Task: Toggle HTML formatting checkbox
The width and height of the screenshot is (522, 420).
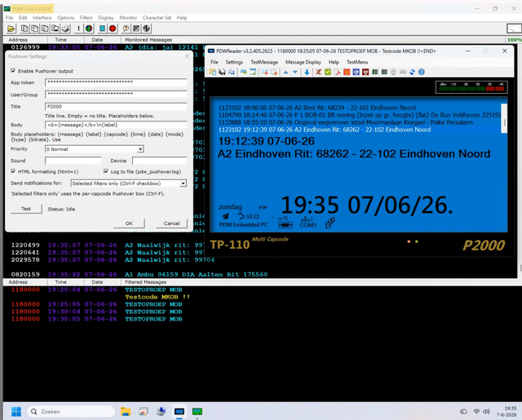Action: [x=13, y=171]
